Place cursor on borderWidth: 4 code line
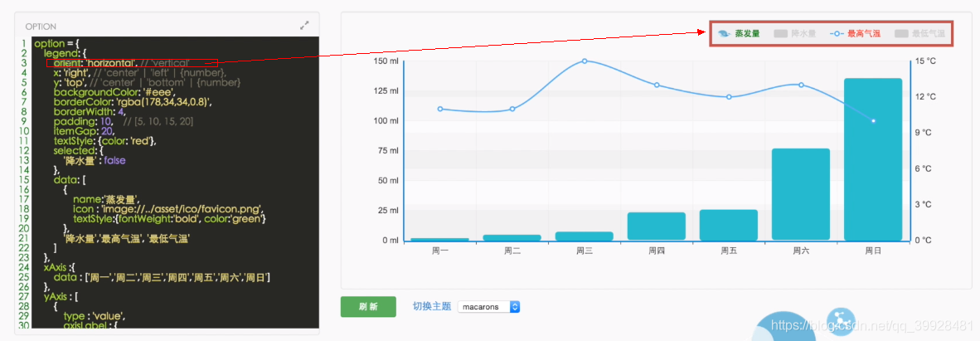The height and width of the screenshot is (341, 980). coord(90,111)
